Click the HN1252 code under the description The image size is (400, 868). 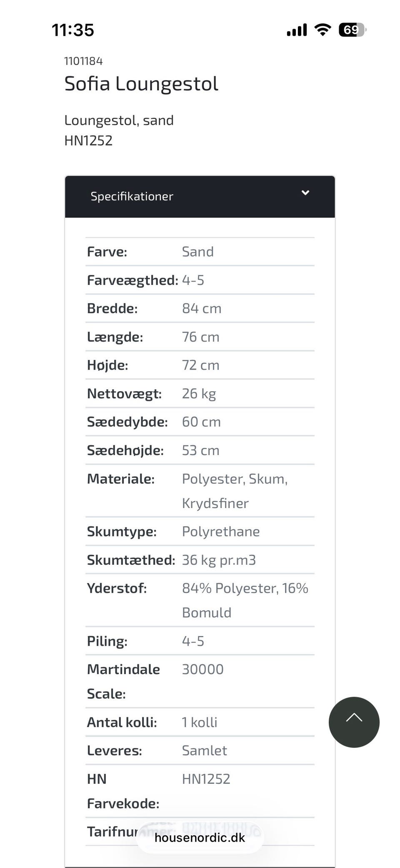88,141
